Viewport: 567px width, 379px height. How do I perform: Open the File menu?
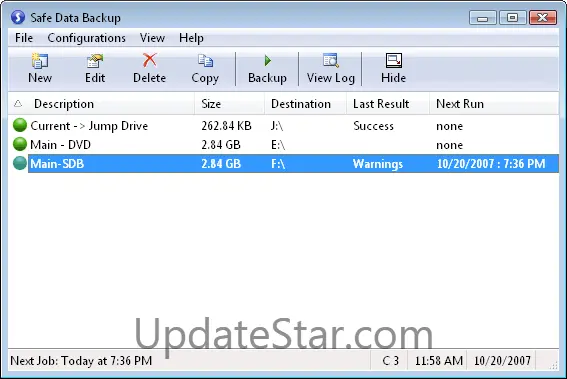coord(24,38)
